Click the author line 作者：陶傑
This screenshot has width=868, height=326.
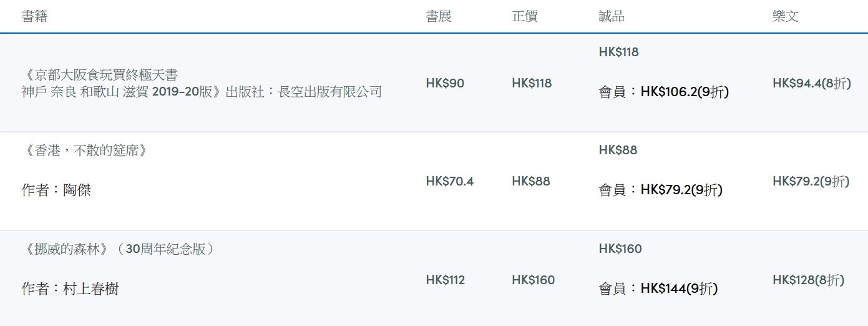[x=56, y=190]
